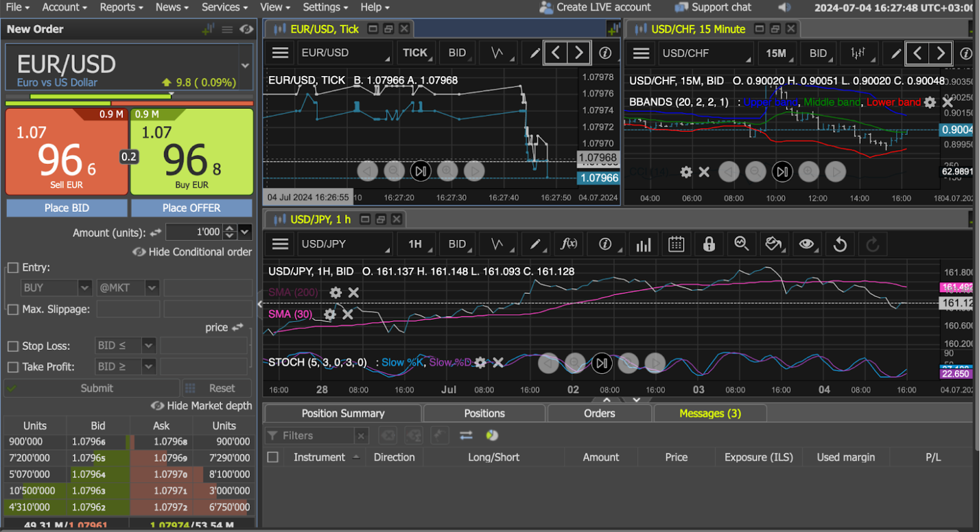Open the f(x) indicators tool on USD/JPY chart
The height and width of the screenshot is (532, 980).
[x=569, y=244]
